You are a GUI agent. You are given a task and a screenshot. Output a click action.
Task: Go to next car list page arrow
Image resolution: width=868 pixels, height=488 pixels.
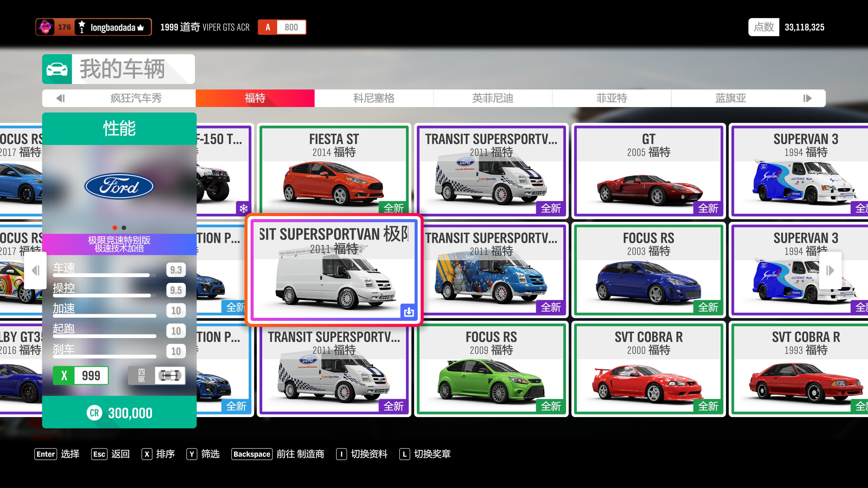pos(830,270)
